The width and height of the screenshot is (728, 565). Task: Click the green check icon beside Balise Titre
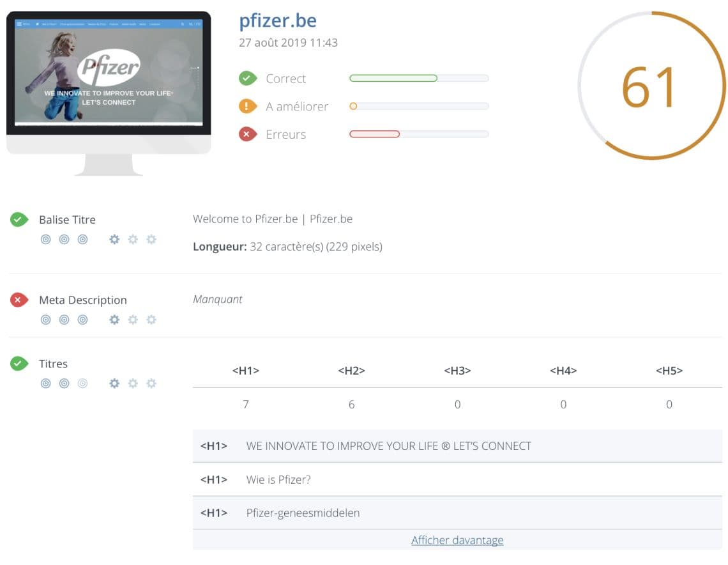pyautogui.click(x=19, y=220)
